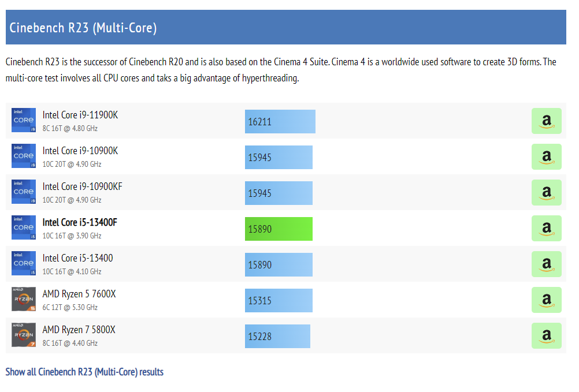Click the Intel Core i9-10900K processor logo
Screen dimensions: 579x392
click(x=24, y=156)
